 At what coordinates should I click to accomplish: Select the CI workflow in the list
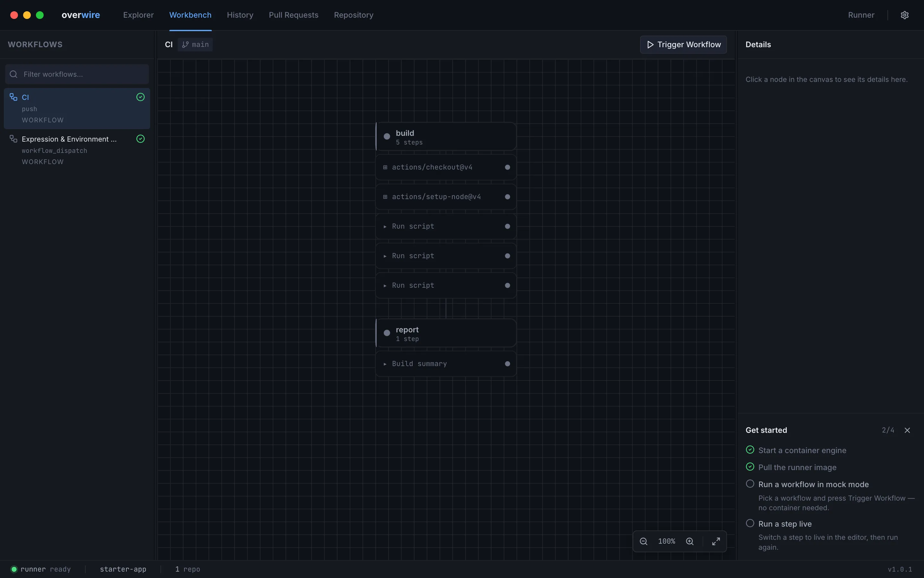coord(77,109)
